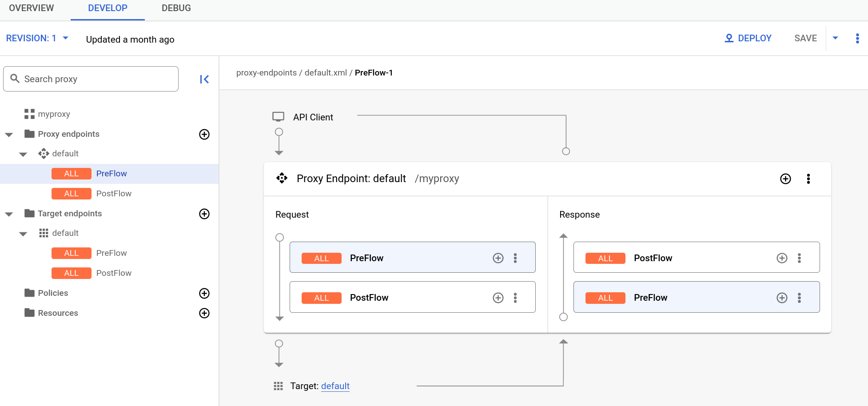
Task: Click the plus icon next to Policies folder
Action: tap(204, 293)
